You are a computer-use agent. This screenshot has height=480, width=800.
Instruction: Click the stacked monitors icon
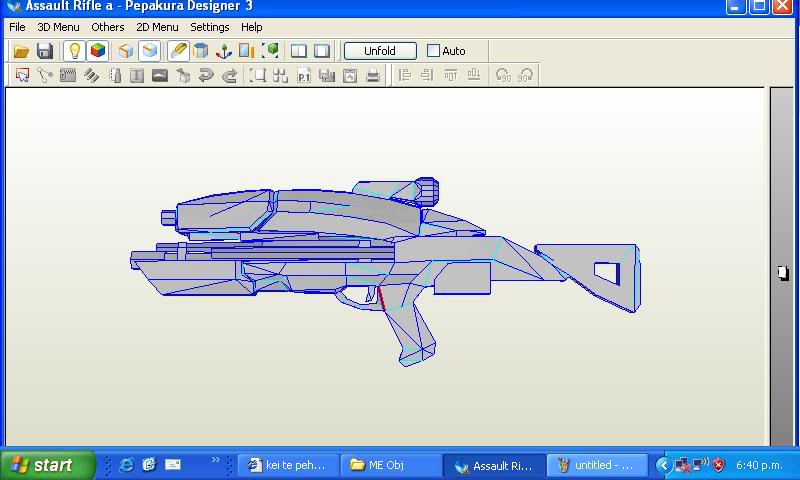pyautogui.click(x=327, y=75)
